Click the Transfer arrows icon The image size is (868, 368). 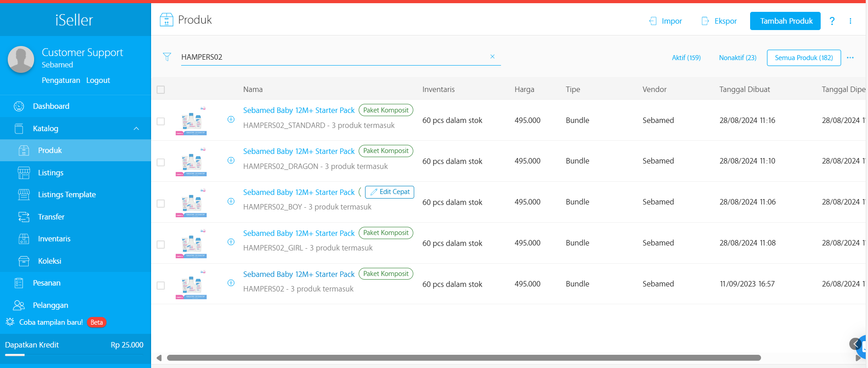point(24,217)
